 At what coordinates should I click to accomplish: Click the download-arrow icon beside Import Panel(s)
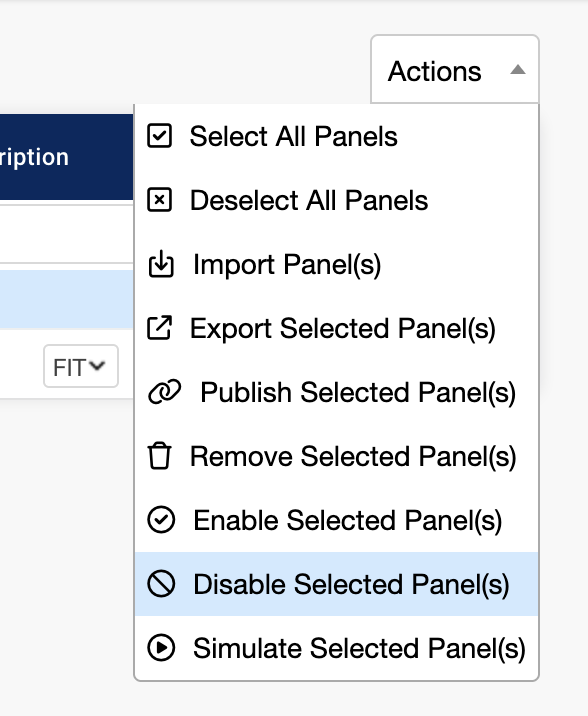[161, 264]
